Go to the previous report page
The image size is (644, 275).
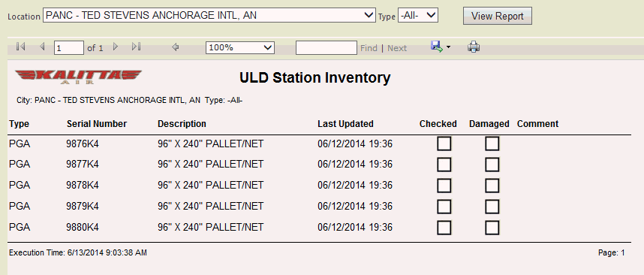pyautogui.click(x=42, y=47)
